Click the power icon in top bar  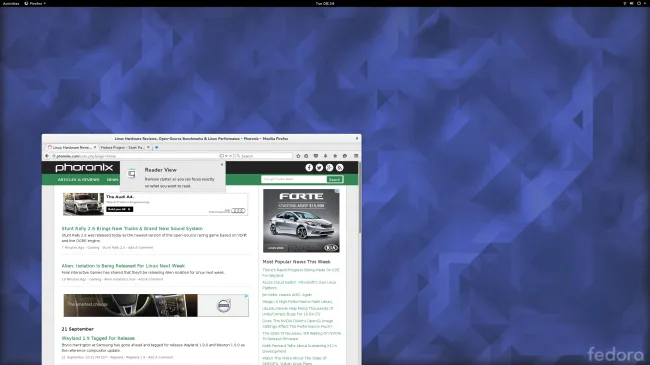point(639,3)
